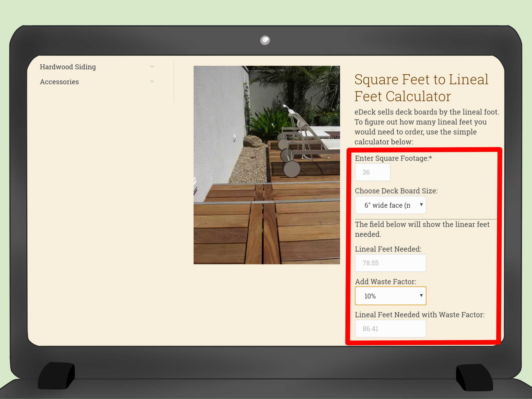Click the eDeck description paragraph text

click(427, 127)
